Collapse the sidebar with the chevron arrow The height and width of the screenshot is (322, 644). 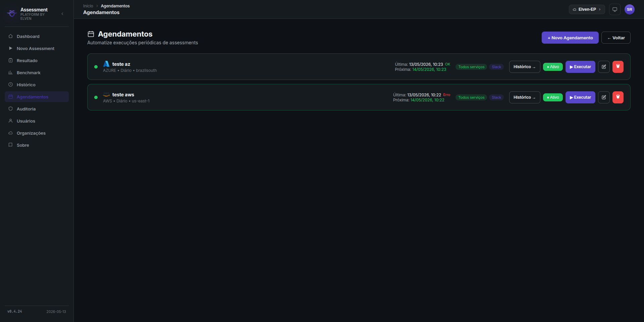click(62, 14)
